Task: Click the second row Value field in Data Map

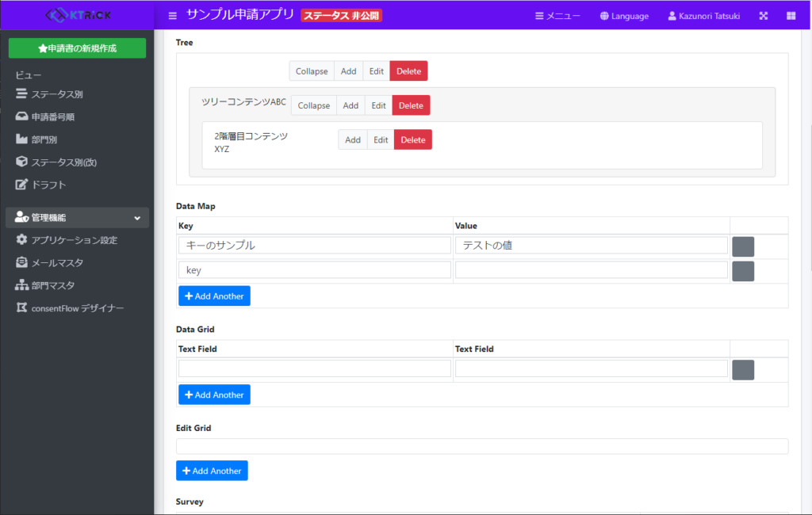Action: tap(592, 270)
